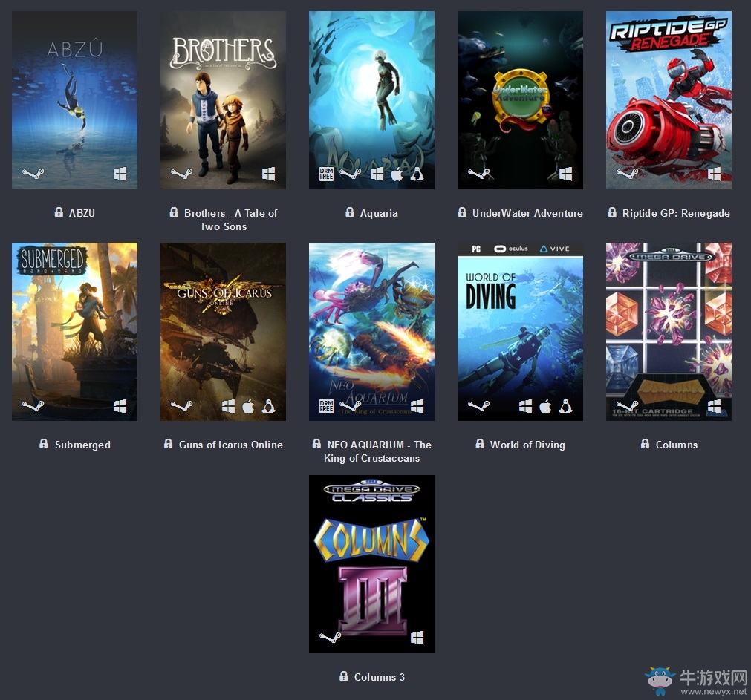Click the Linux icon on Guns of Icarus cover
Viewport: 751px width, 700px height.
pyautogui.click(x=268, y=407)
